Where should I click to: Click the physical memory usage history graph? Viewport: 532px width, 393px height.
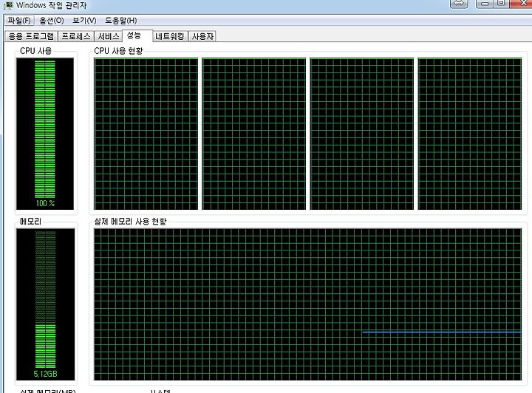tap(307, 304)
